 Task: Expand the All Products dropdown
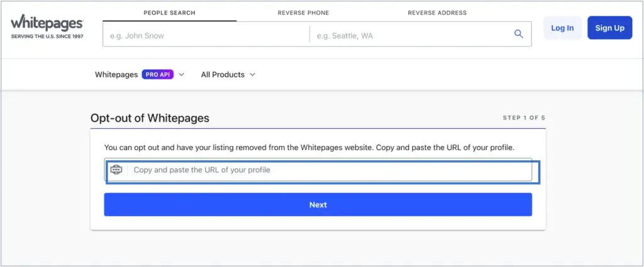point(228,75)
